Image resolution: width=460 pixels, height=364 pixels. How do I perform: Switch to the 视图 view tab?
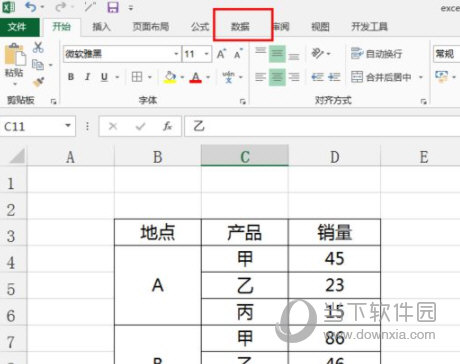click(320, 27)
